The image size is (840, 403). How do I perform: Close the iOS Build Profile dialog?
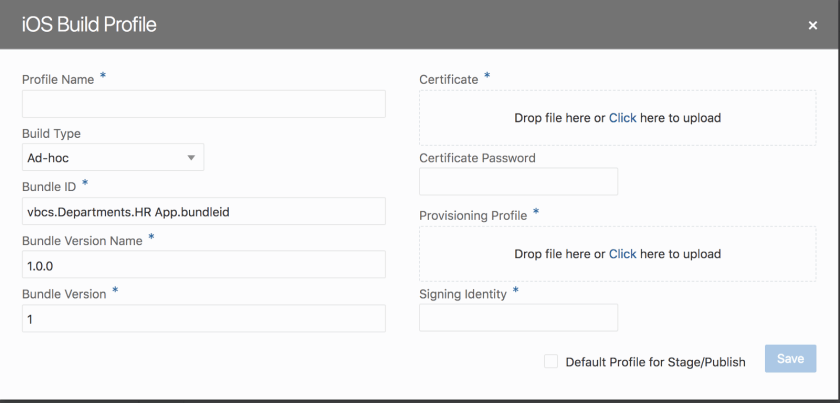tap(812, 26)
